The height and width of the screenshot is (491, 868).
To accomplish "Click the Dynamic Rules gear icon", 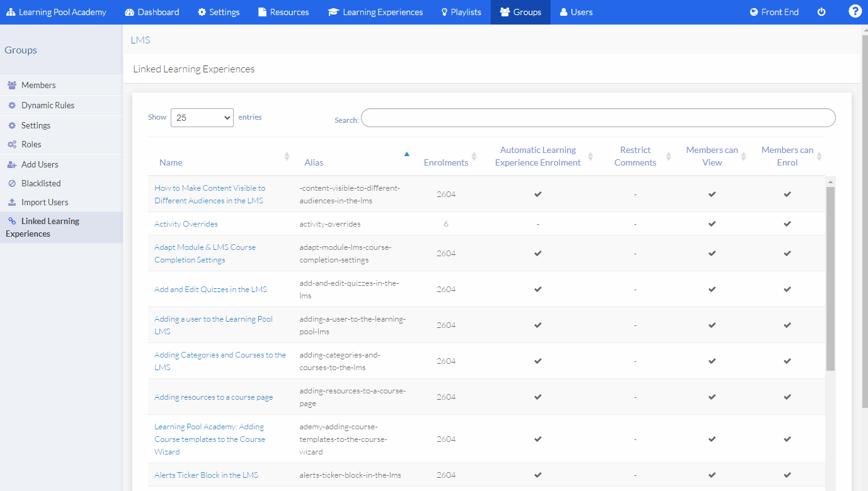I will click(12, 105).
